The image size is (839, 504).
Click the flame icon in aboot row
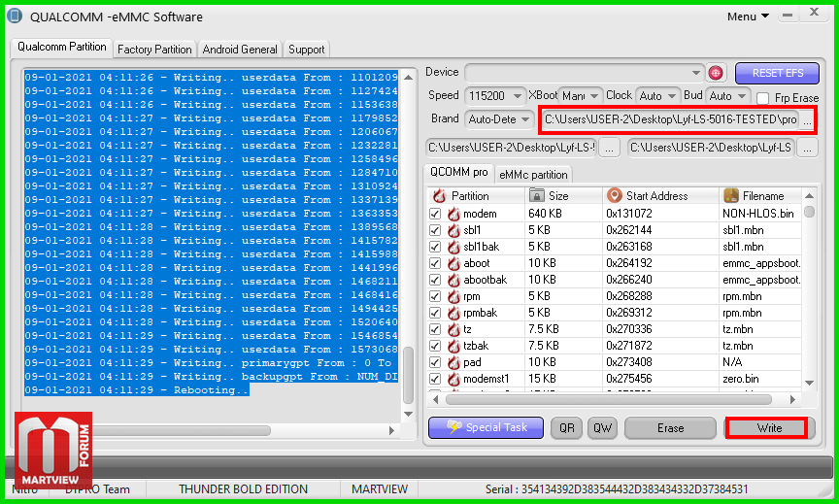coord(453,264)
